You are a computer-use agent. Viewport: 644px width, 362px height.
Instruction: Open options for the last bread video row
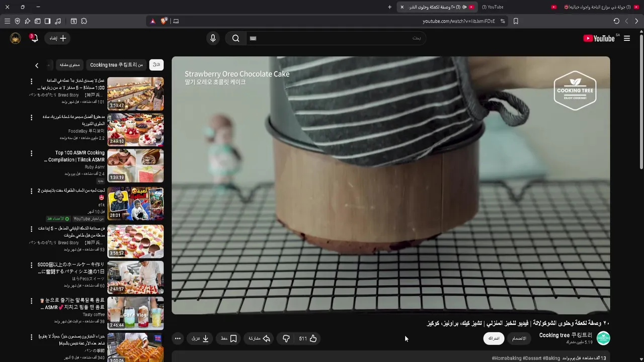(31, 337)
